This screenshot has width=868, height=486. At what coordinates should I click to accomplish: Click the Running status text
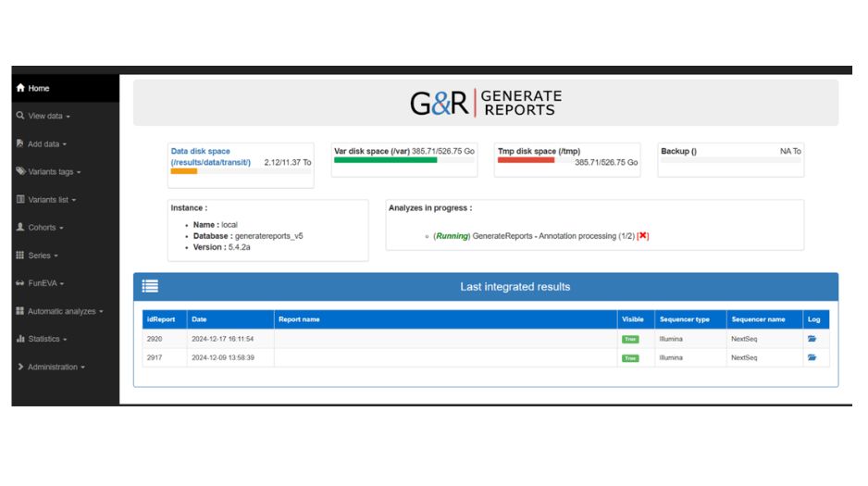click(x=452, y=236)
